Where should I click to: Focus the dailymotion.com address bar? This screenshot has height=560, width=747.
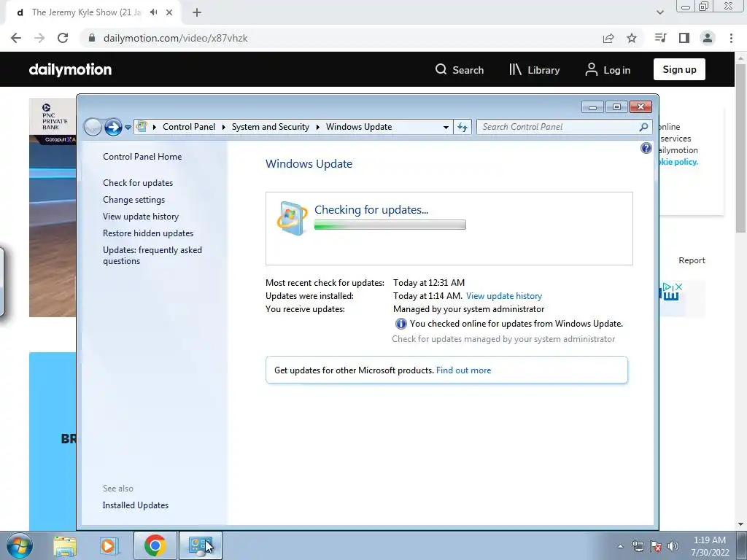tap(175, 38)
